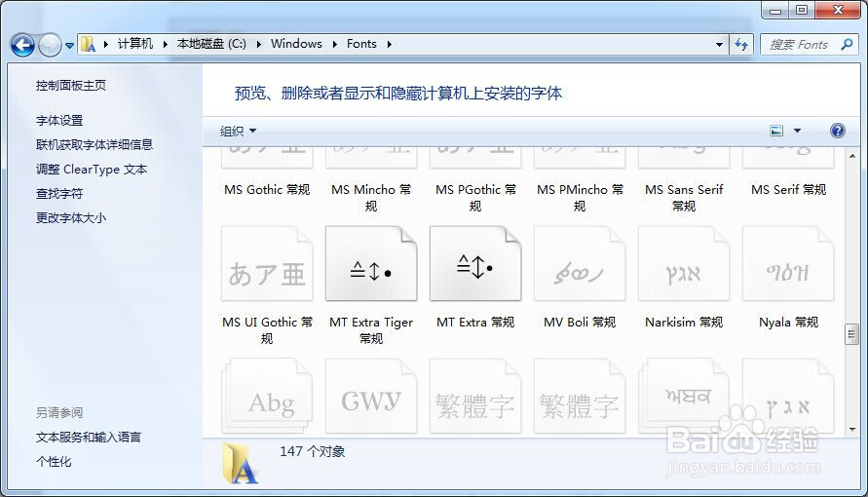Expand the arrow after the Windows breadcrumb
Image resolution: width=868 pixels, height=497 pixels.
334,44
